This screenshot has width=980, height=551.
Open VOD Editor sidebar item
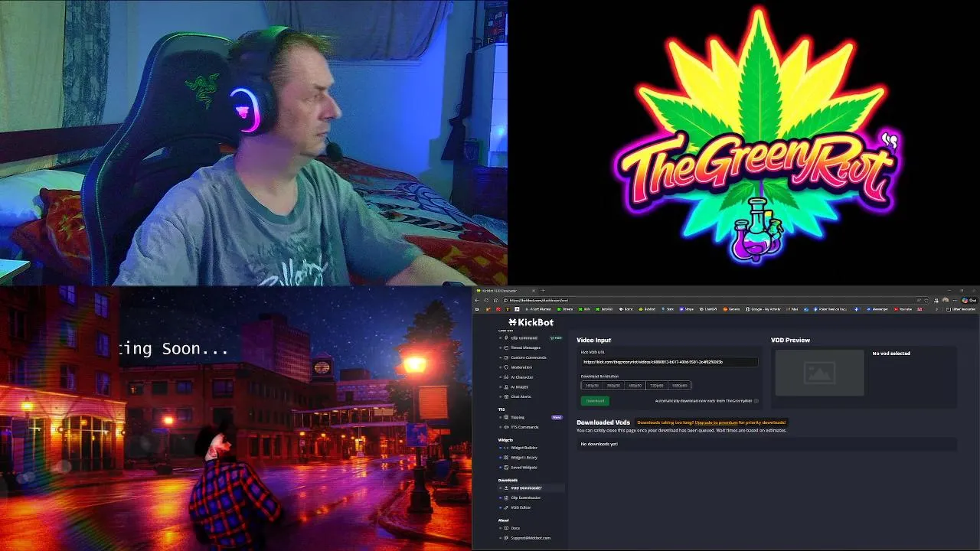(x=521, y=507)
